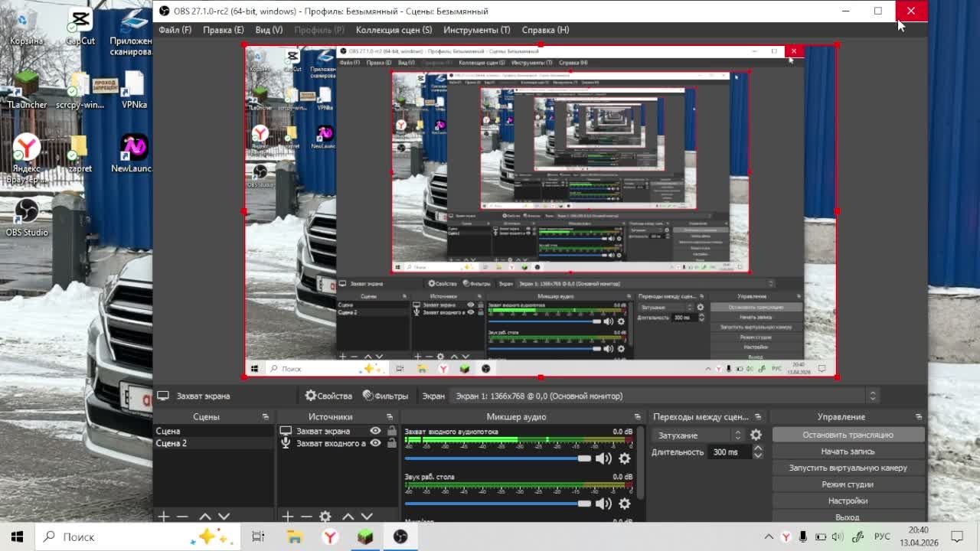
Task: Open the Scene Transitions dock options icon
Action: pyautogui.click(x=758, y=417)
